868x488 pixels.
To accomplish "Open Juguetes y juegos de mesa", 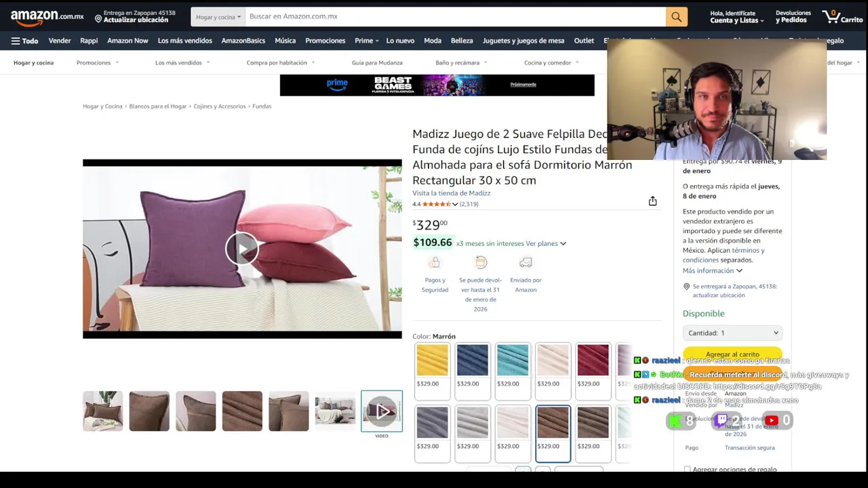I will 524,41.
